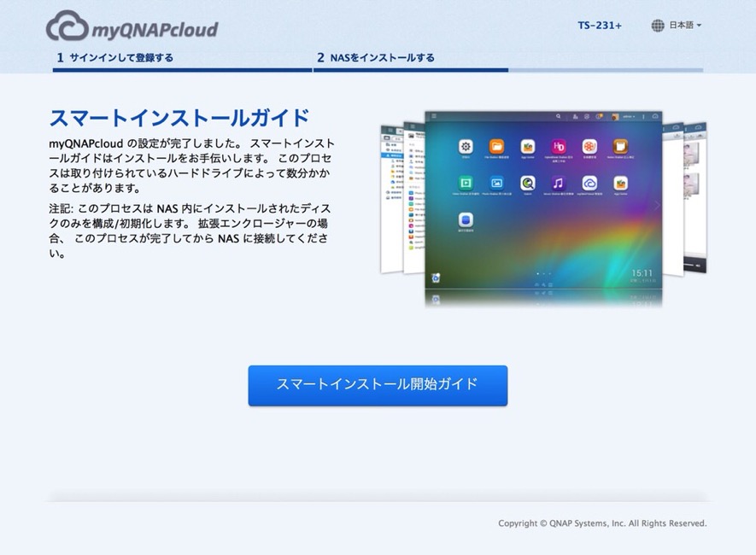Click the green video station icon in preview

(466, 183)
